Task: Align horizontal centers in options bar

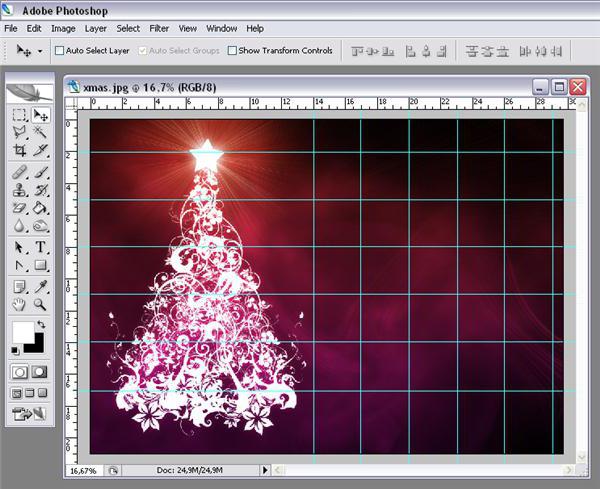Action: point(426,51)
